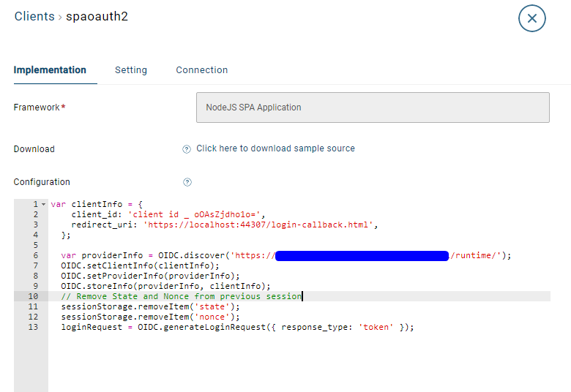Switch to the Connection tab
Screen dimensions: 571x392
click(202, 70)
